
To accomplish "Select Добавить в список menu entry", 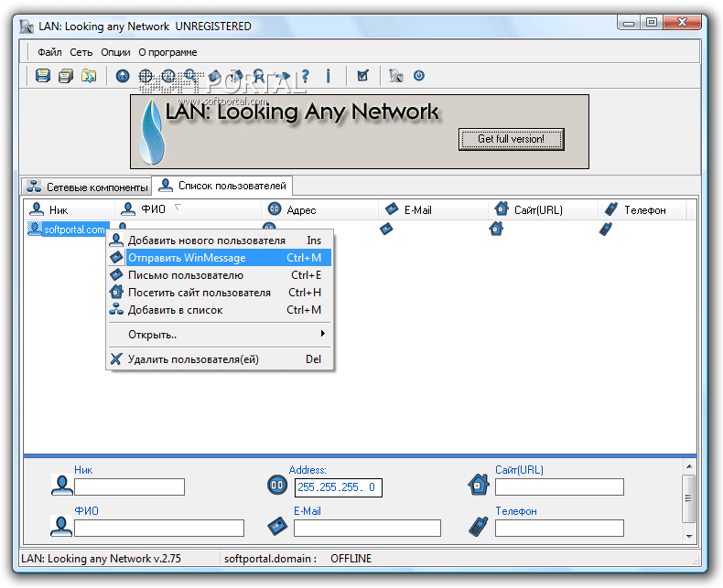I will 220,310.
